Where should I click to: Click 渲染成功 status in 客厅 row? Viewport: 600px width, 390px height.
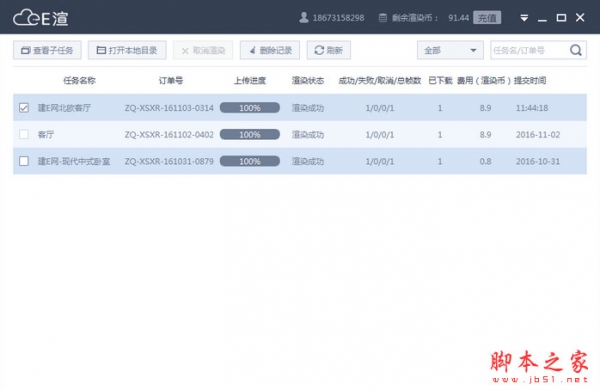click(x=308, y=135)
